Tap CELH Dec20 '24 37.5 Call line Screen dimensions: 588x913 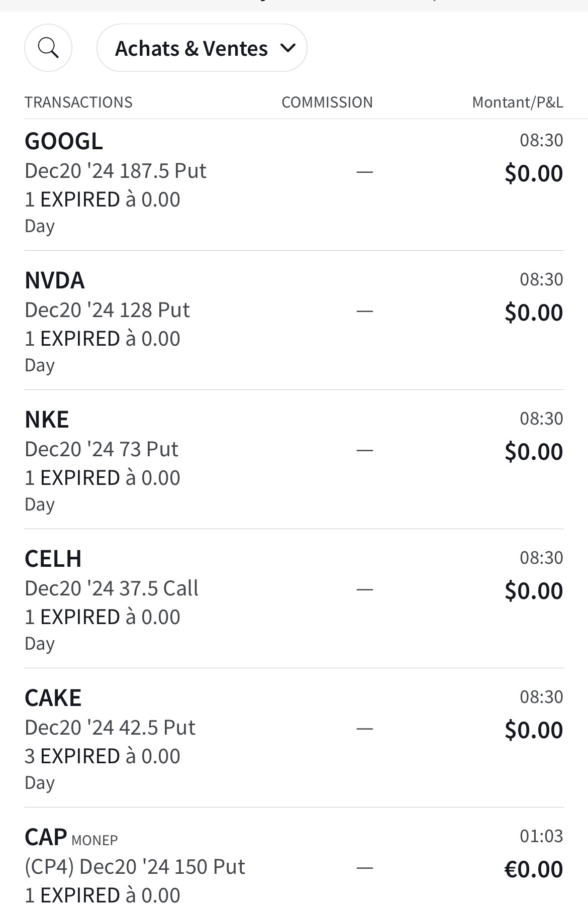[x=112, y=589]
